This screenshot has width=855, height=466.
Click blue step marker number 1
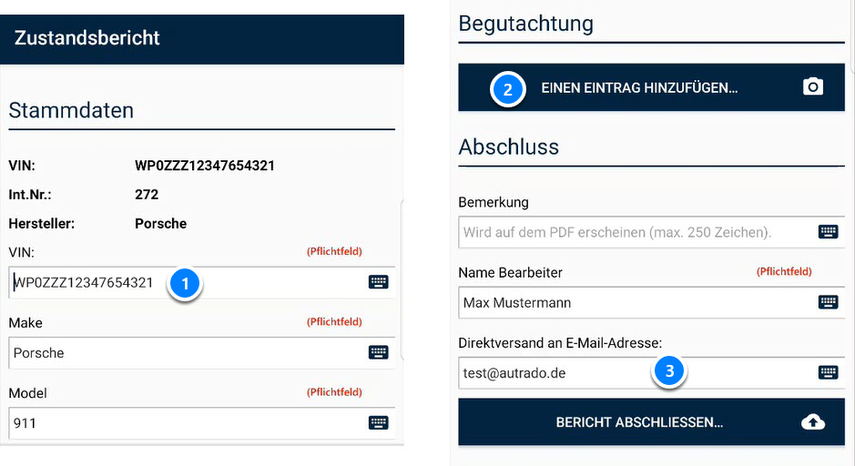click(186, 283)
